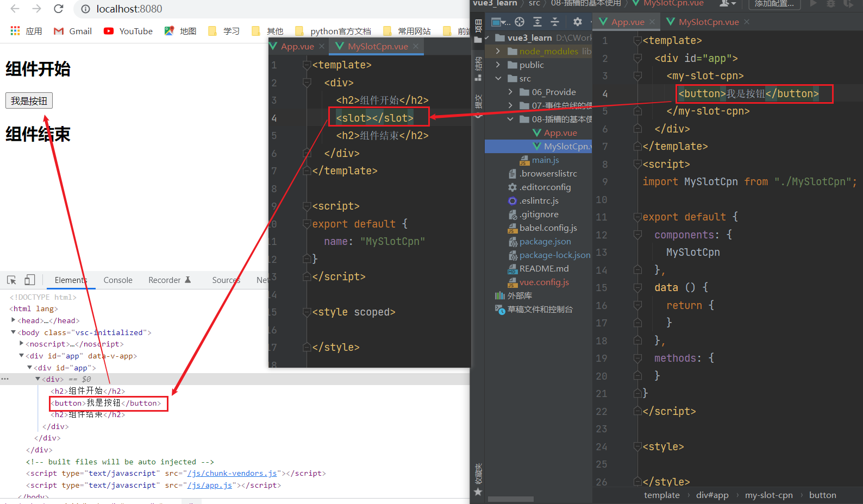Open the YouTube bookmark
Viewport: 863px width, 504px height.
point(128,31)
